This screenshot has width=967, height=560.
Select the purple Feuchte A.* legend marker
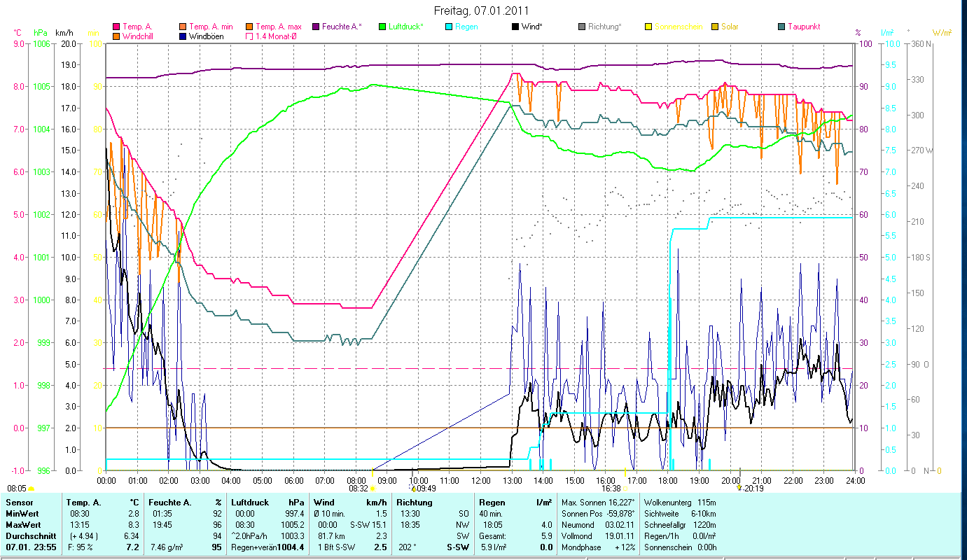coord(316,27)
